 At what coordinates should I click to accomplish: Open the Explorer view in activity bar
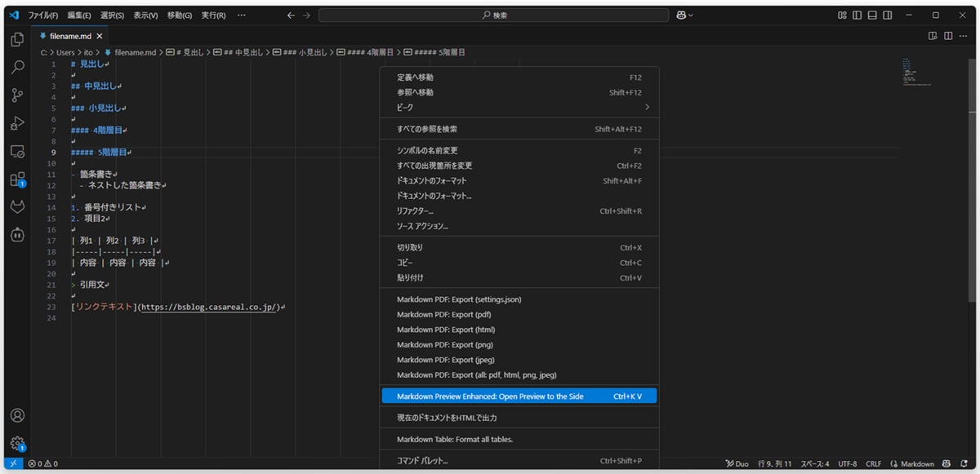tap(17, 39)
